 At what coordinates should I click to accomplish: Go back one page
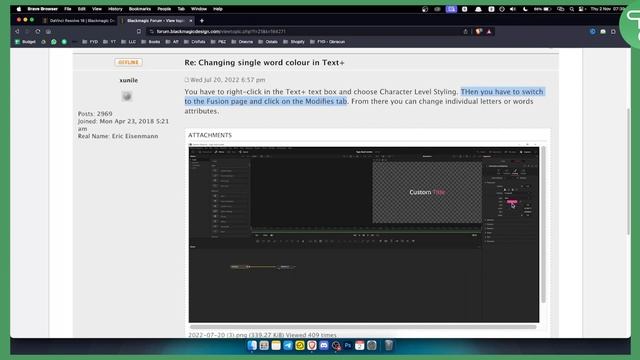pos(17,31)
